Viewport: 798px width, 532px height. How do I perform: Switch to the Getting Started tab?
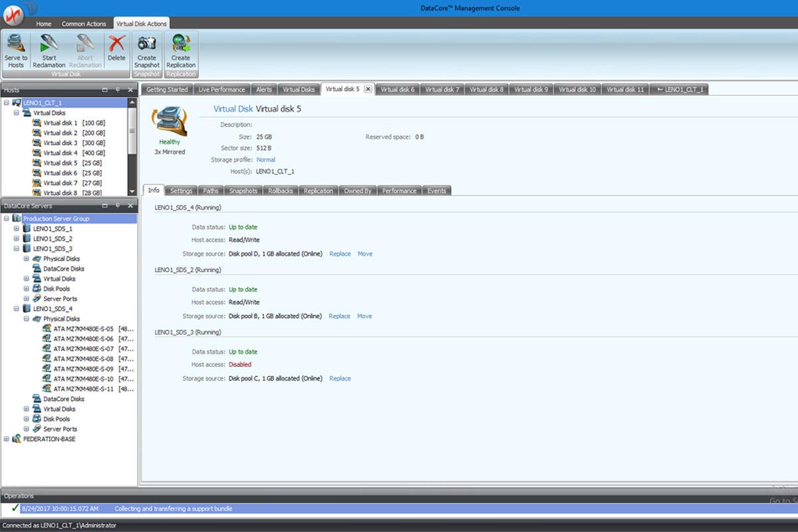(x=168, y=89)
